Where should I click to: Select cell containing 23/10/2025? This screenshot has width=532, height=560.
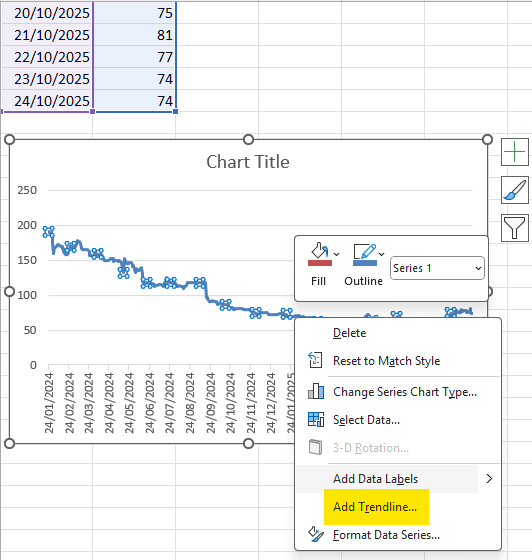pyautogui.click(x=47, y=79)
